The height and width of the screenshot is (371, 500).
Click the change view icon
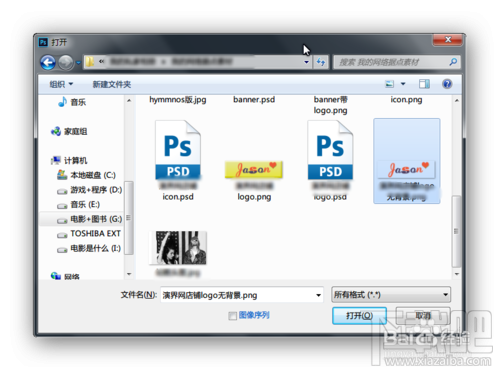coord(389,84)
